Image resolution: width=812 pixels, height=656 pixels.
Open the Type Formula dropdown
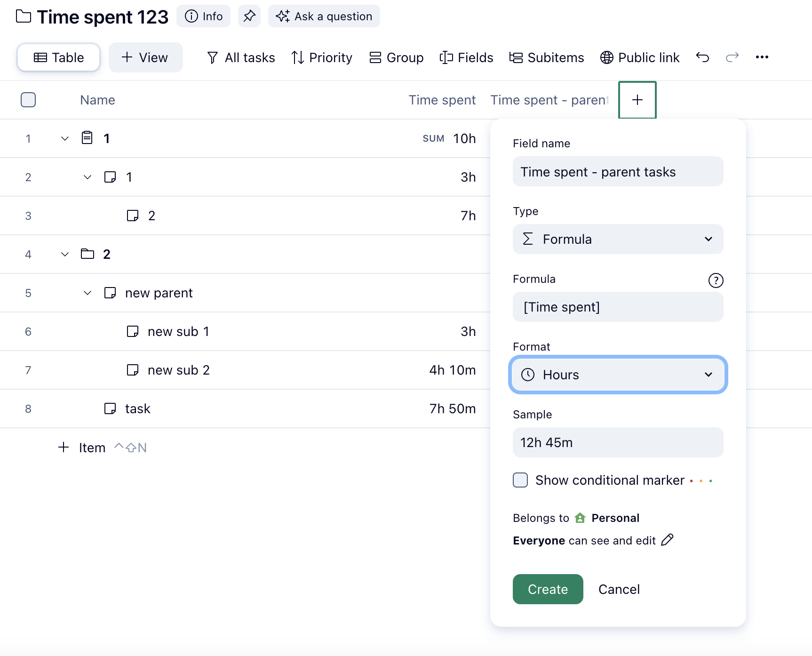click(x=618, y=239)
